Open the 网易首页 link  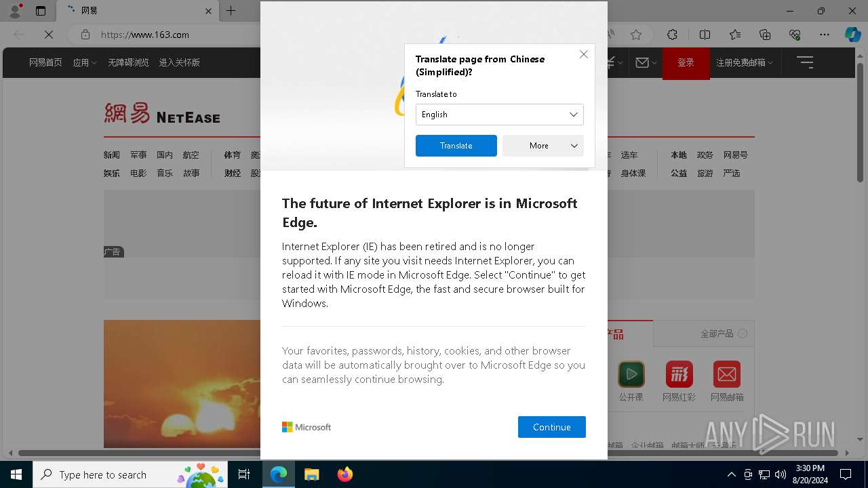tap(45, 62)
